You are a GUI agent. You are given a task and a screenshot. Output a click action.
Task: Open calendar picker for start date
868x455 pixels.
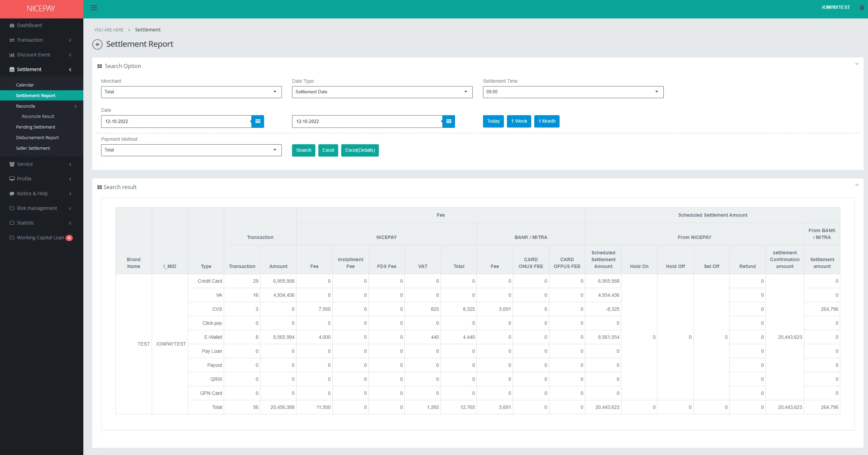(x=258, y=121)
